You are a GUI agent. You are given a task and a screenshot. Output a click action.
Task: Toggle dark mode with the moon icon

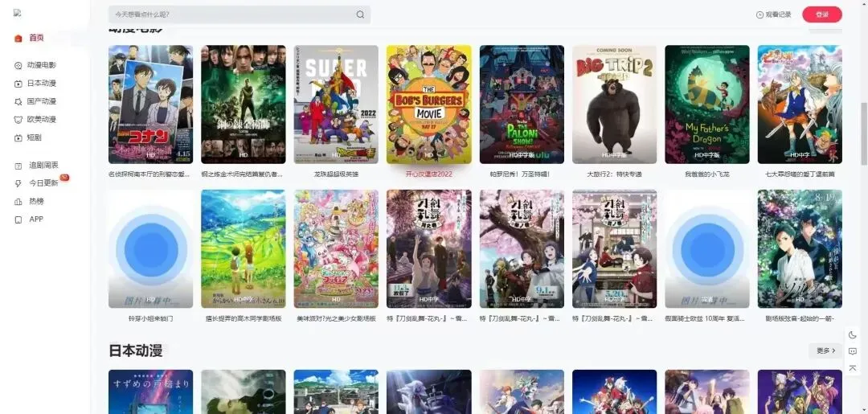click(853, 335)
